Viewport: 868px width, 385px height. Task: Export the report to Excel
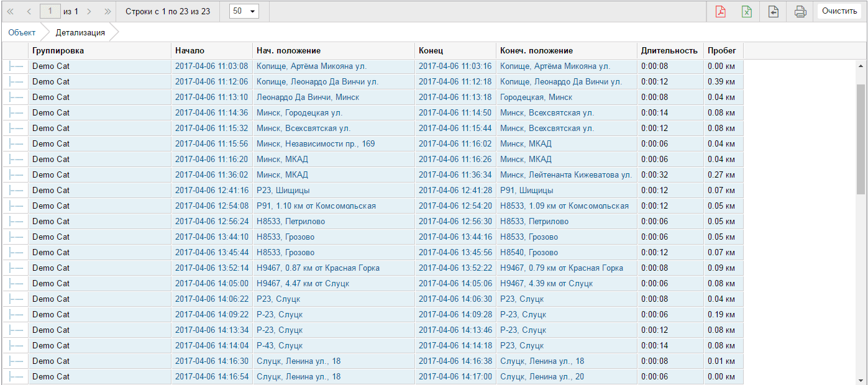pyautogui.click(x=746, y=11)
